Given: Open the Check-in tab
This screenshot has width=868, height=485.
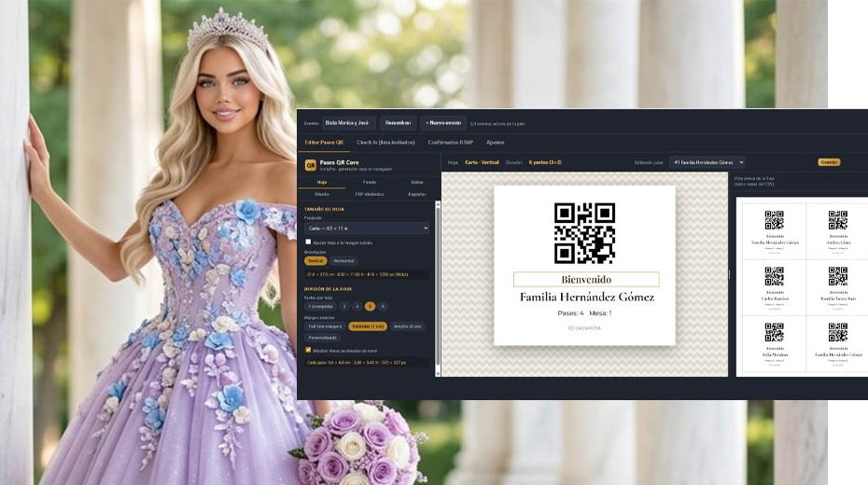Looking at the screenshot, I should 385,143.
